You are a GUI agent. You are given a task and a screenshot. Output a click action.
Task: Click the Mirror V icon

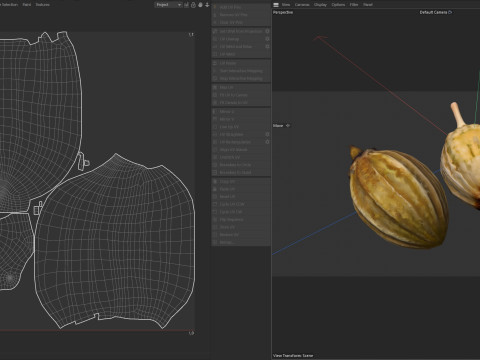(x=215, y=119)
